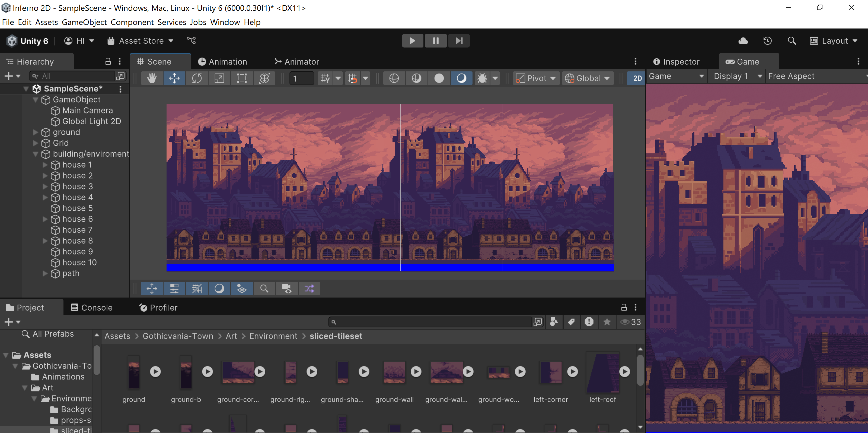Viewport: 868px width, 433px height.
Task: Switch to the Animation tab
Action: [222, 62]
